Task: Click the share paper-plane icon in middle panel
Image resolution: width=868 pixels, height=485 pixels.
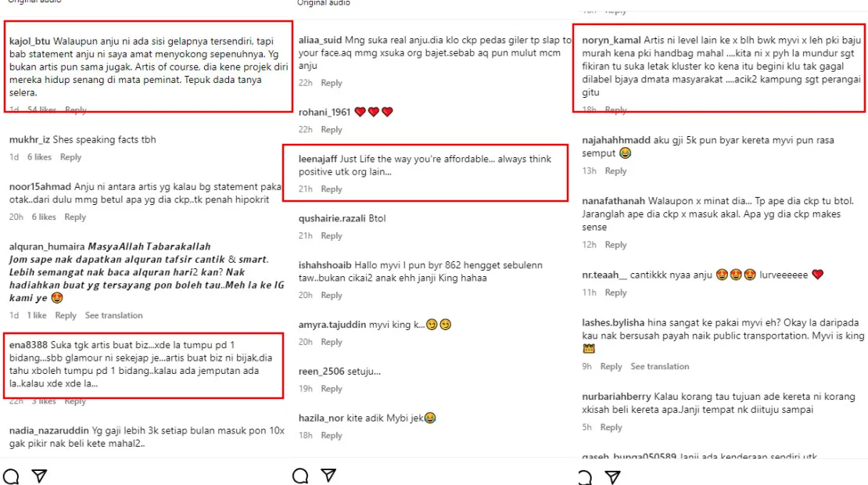Action: [x=328, y=476]
